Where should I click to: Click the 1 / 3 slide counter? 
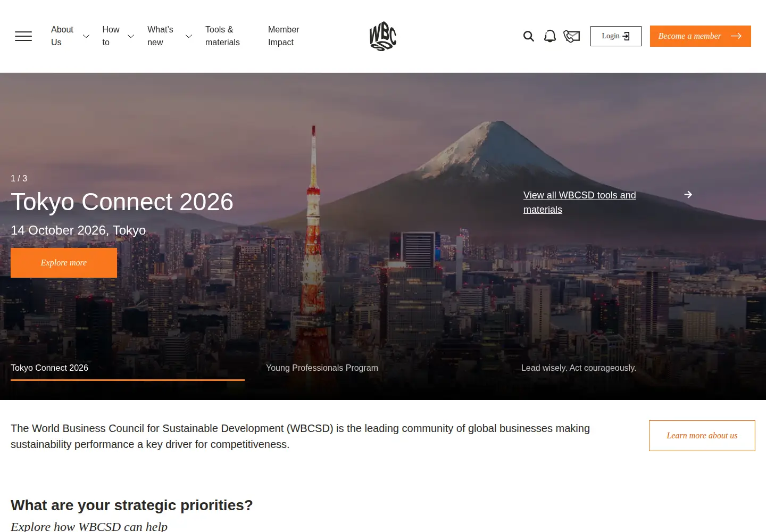click(19, 179)
